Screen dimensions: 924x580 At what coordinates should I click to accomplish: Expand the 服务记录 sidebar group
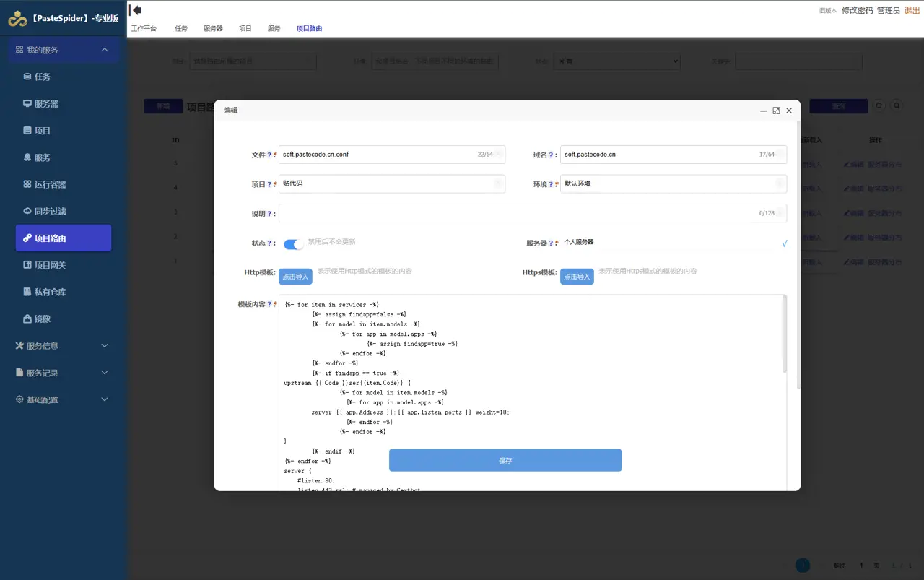64,373
